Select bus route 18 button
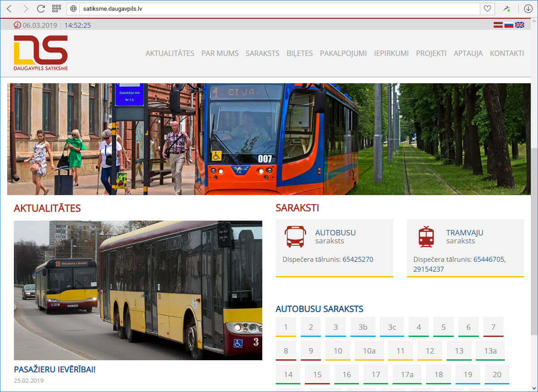 click(439, 374)
